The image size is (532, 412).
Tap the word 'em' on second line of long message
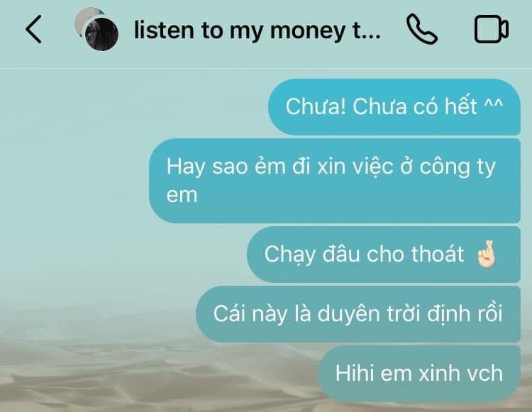tap(182, 196)
